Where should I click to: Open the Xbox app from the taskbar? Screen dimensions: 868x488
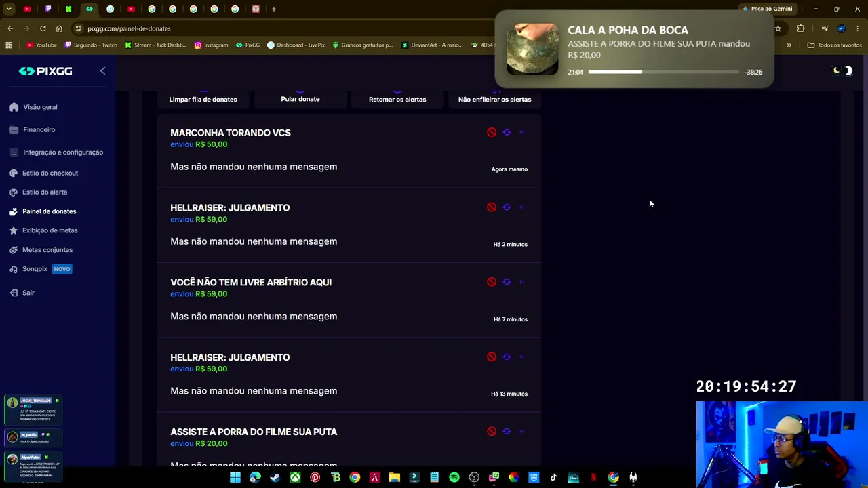pyautogui.click(x=295, y=478)
